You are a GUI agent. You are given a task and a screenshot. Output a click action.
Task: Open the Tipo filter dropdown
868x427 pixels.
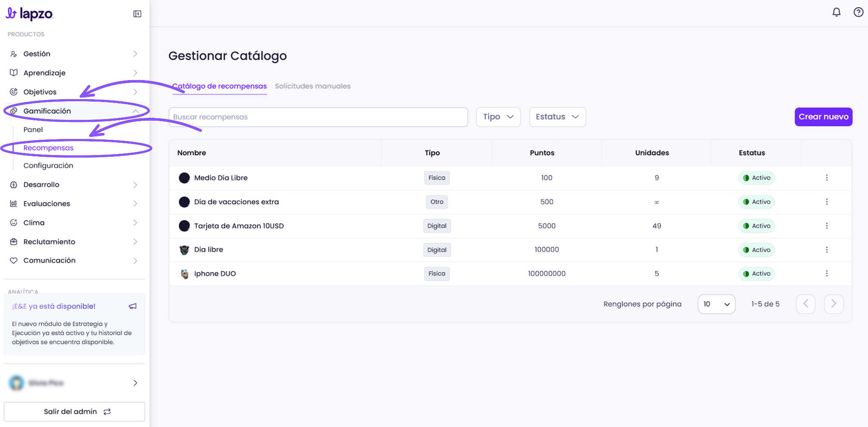(x=498, y=117)
